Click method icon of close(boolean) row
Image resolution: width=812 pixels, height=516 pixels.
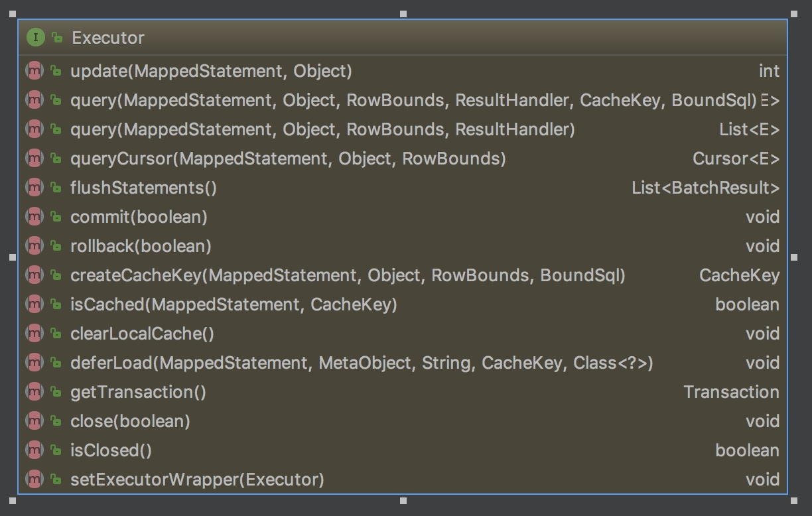(34, 421)
